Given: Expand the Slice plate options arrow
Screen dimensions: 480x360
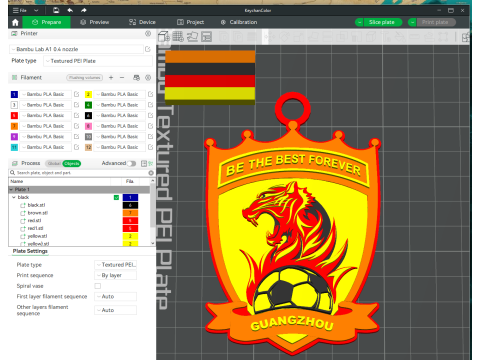Looking at the screenshot, I should coord(359,22).
